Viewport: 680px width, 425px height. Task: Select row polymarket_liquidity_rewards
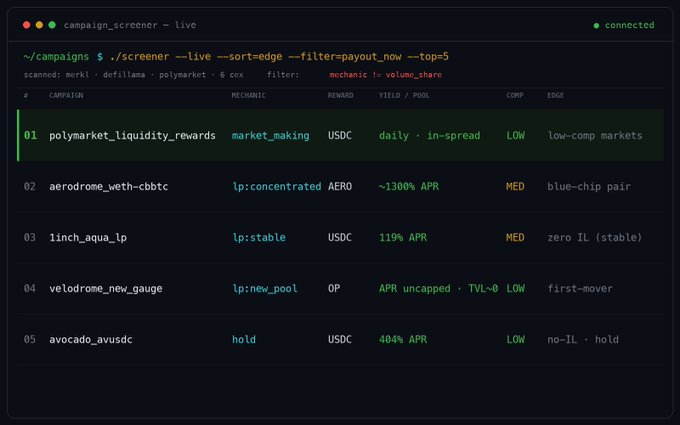340,135
